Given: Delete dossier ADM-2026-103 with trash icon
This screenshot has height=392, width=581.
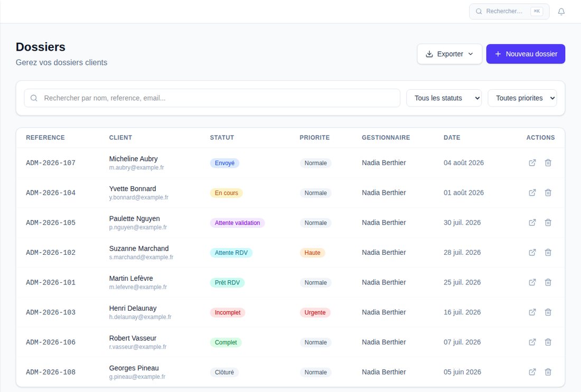Looking at the screenshot, I should pos(548,312).
